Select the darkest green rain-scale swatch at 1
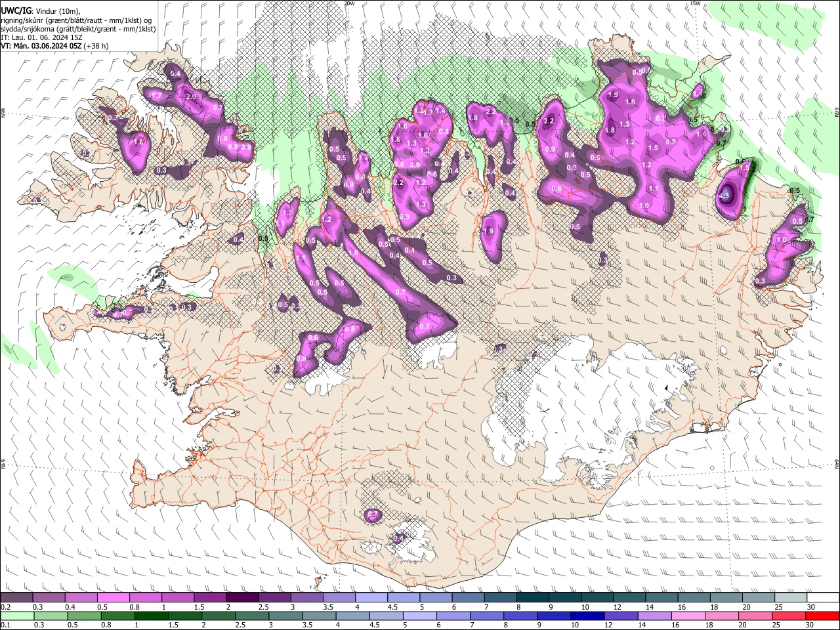 point(151,616)
